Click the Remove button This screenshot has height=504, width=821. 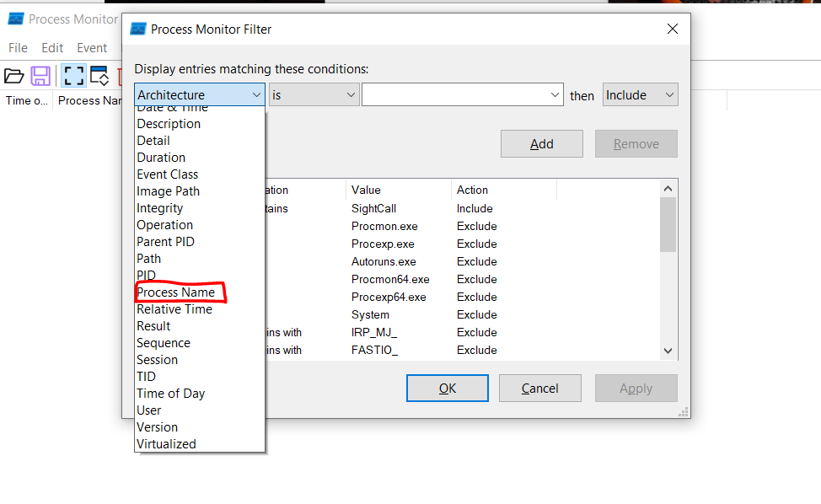coord(636,143)
